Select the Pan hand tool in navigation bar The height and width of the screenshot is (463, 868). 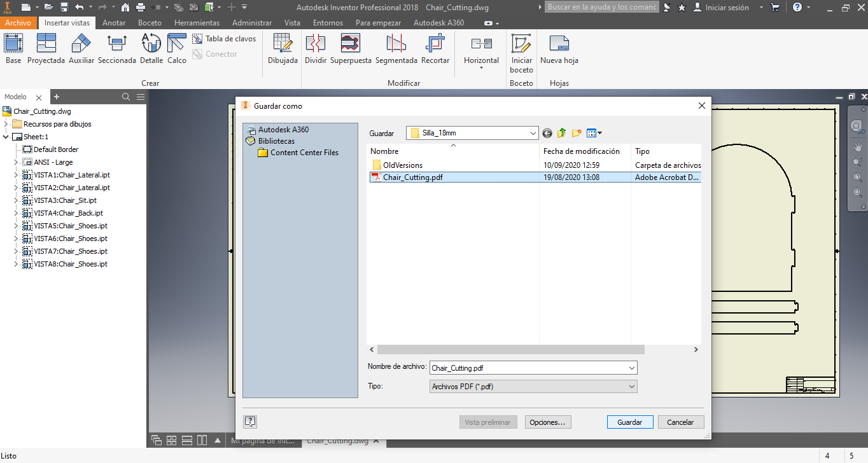click(857, 146)
